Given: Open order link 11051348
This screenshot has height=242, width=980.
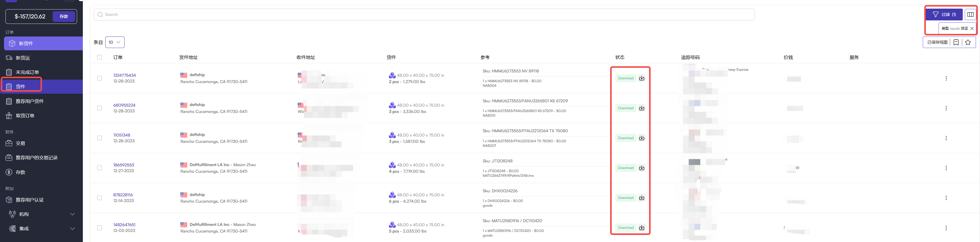Looking at the screenshot, I should pos(122,135).
